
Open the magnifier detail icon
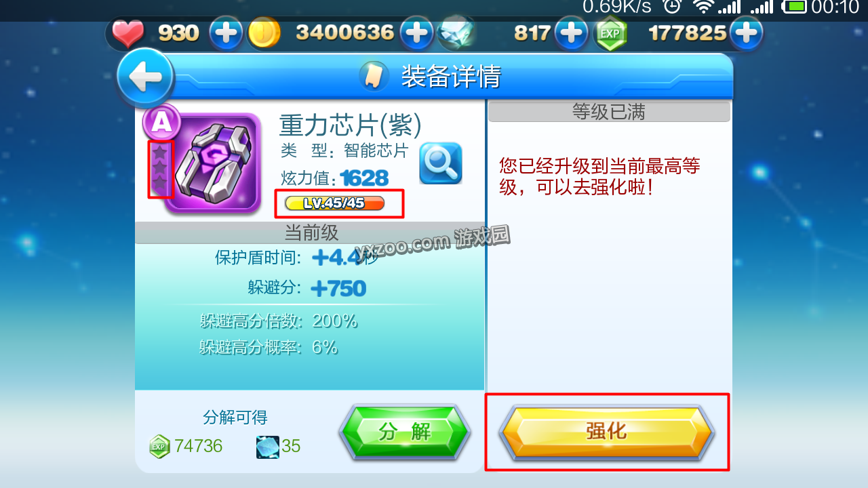coord(441,163)
